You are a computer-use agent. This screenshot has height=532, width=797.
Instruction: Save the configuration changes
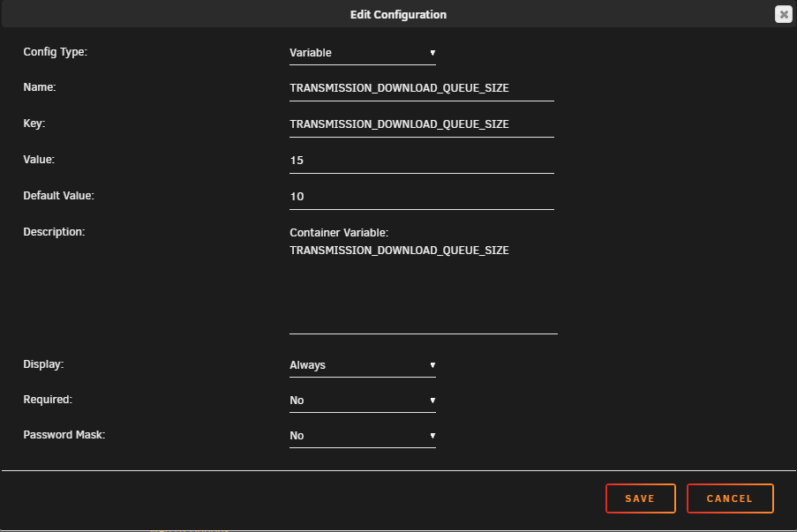coord(641,498)
